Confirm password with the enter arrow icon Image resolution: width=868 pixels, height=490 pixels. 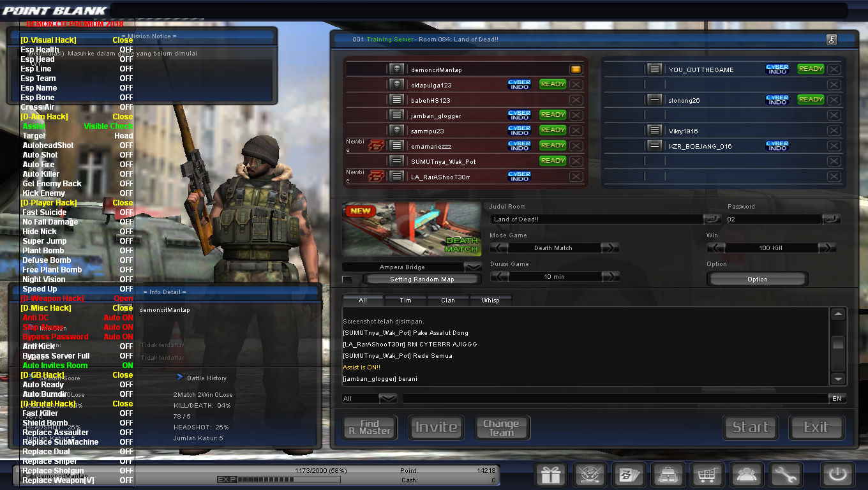point(831,219)
